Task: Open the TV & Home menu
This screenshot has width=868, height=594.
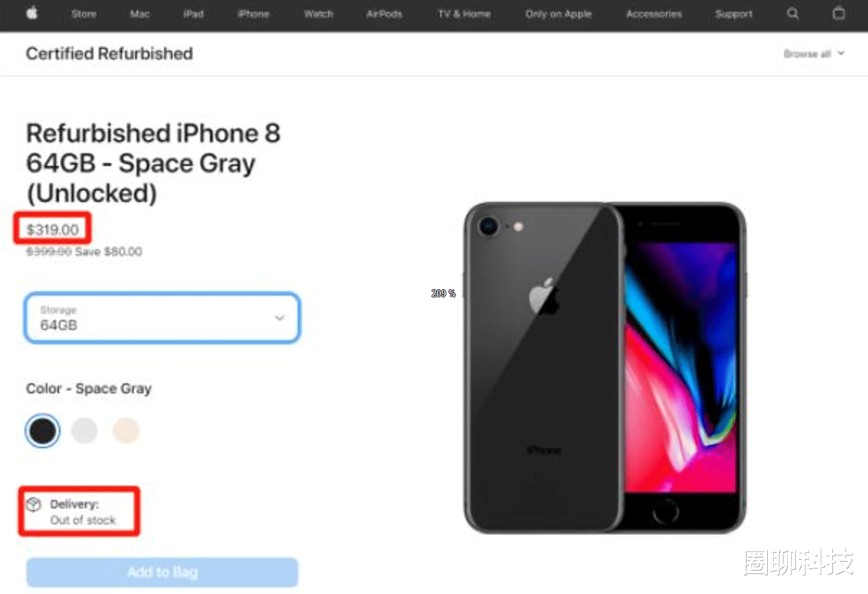Action: [464, 14]
